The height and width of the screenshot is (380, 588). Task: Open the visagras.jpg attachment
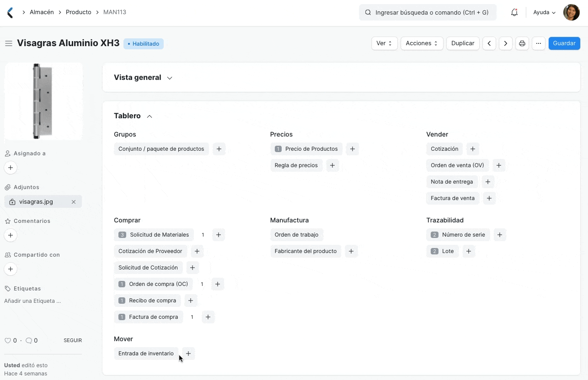(x=36, y=201)
